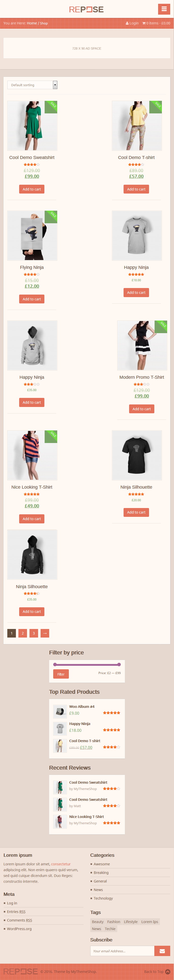Open page 2 of products
174x980 pixels.
coord(23,633)
